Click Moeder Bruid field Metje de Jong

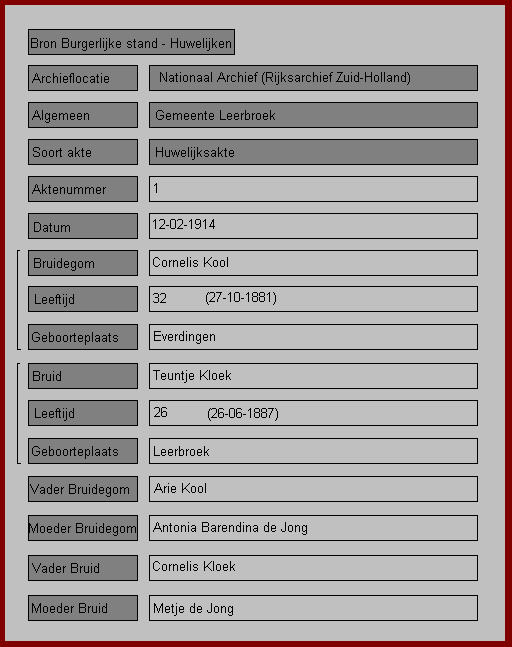(x=313, y=608)
